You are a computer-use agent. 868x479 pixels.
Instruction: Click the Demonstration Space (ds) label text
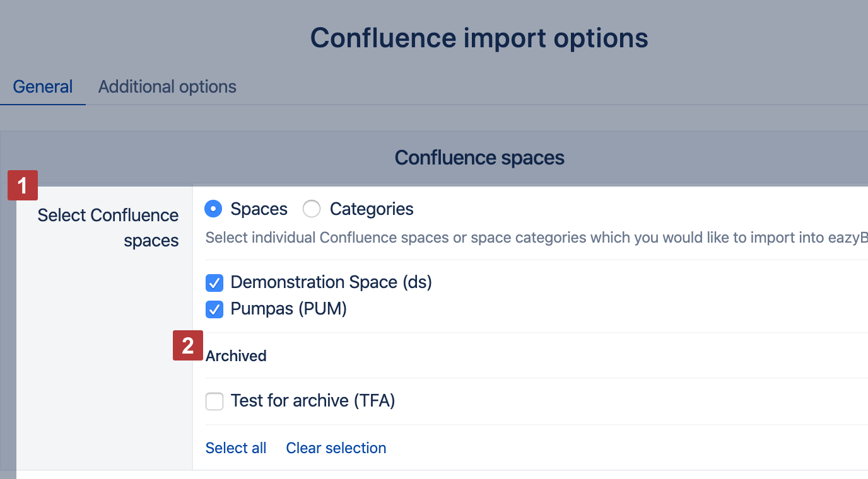click(331, 282)
